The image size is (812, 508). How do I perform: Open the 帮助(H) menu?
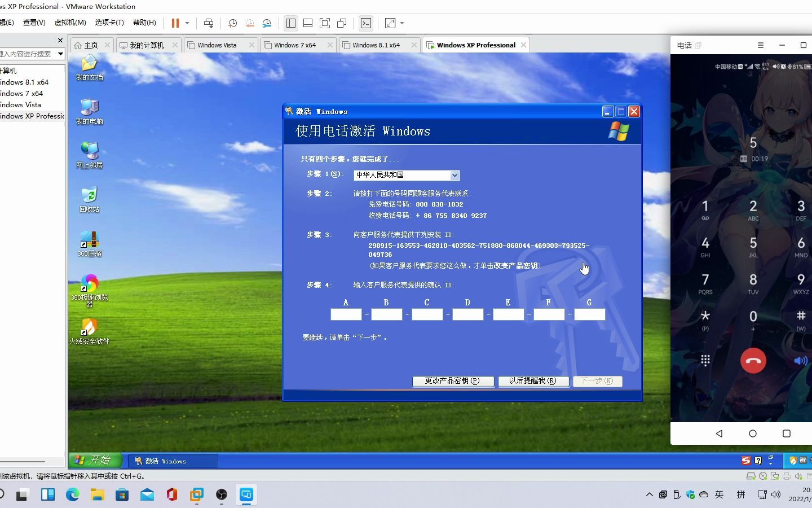(x=144, y=23)
